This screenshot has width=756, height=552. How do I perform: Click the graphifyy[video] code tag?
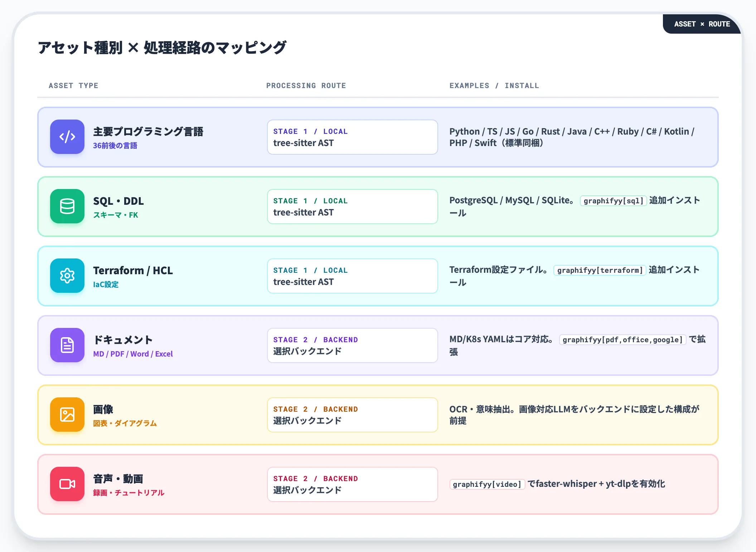tap(487, 484)
